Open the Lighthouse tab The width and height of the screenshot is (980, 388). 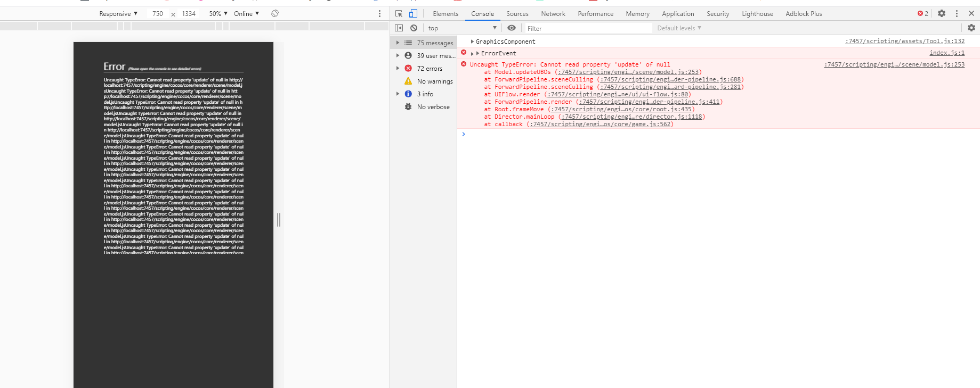[x=757, y=14]
